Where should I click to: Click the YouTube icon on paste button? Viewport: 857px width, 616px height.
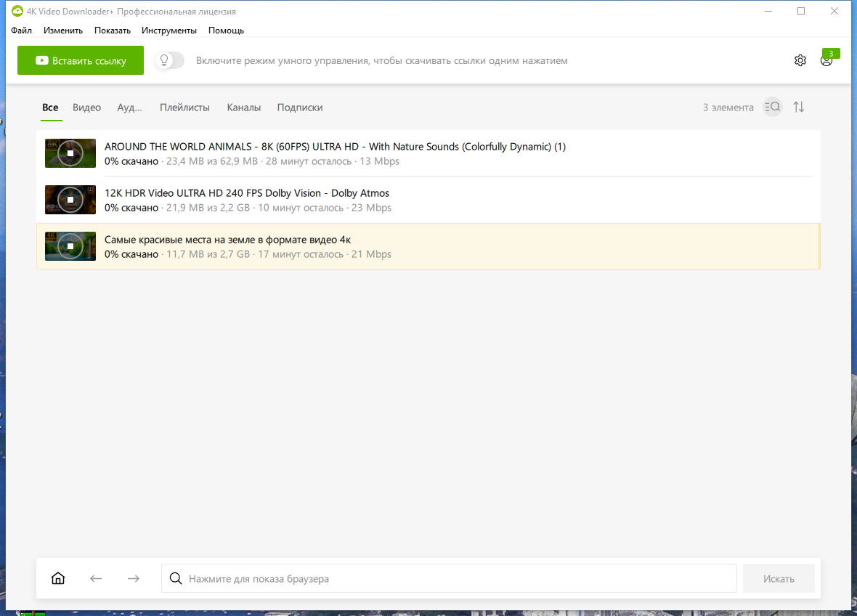click(x=42, y=60)
